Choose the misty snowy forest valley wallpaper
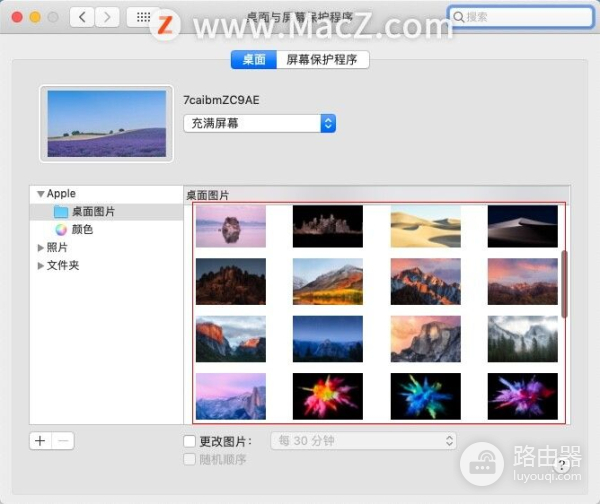 pyautogui.click(x=523, y=339)
